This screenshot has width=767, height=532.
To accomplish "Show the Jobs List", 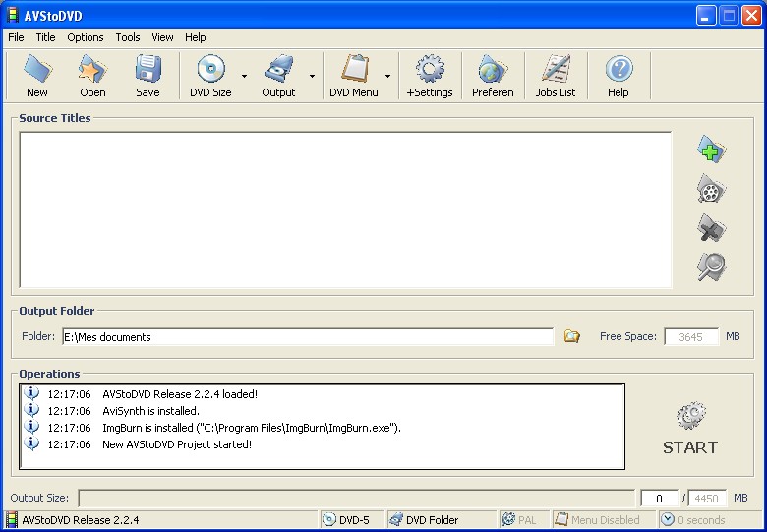I will click(556, 75).
